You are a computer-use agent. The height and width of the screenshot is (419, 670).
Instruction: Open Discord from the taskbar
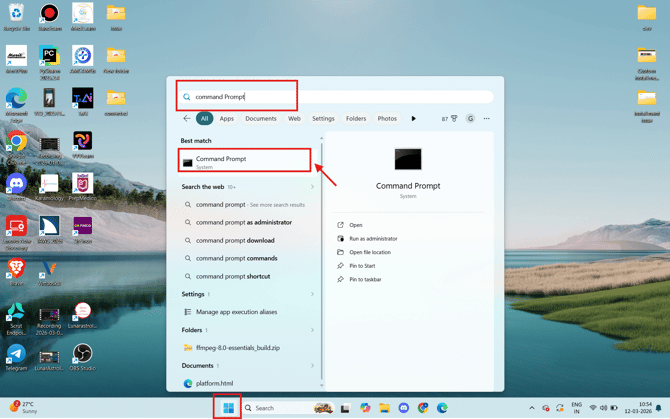[404, 408]
